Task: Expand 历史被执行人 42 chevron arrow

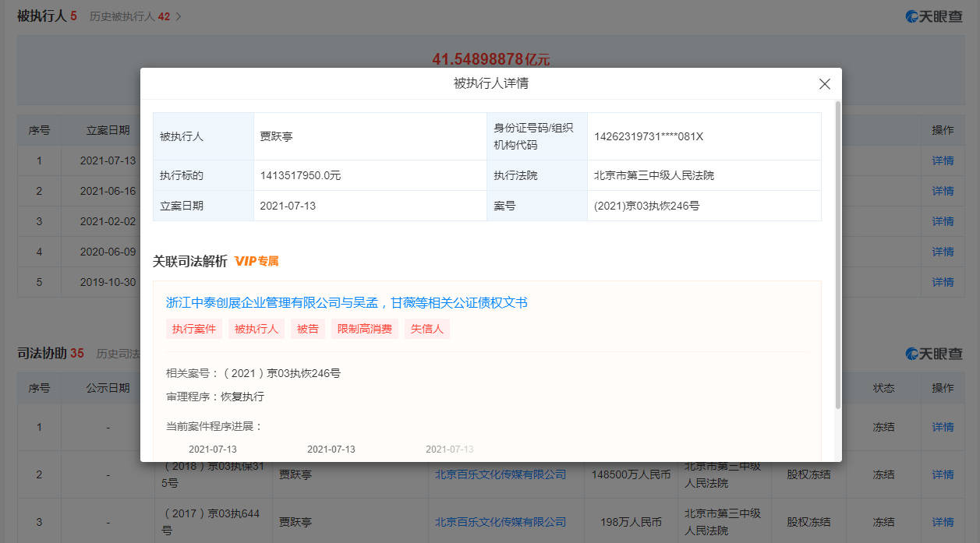Action: [x=178, y=16]
